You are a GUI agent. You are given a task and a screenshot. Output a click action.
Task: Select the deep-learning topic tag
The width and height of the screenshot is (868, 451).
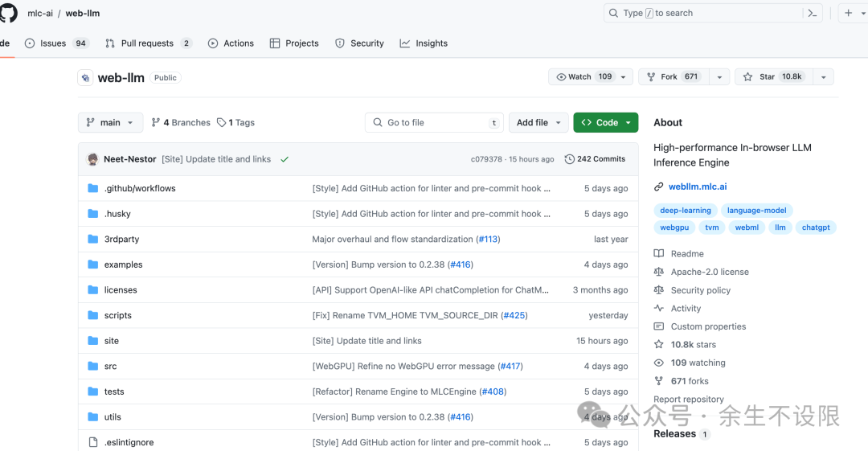(x=686, y=211)
